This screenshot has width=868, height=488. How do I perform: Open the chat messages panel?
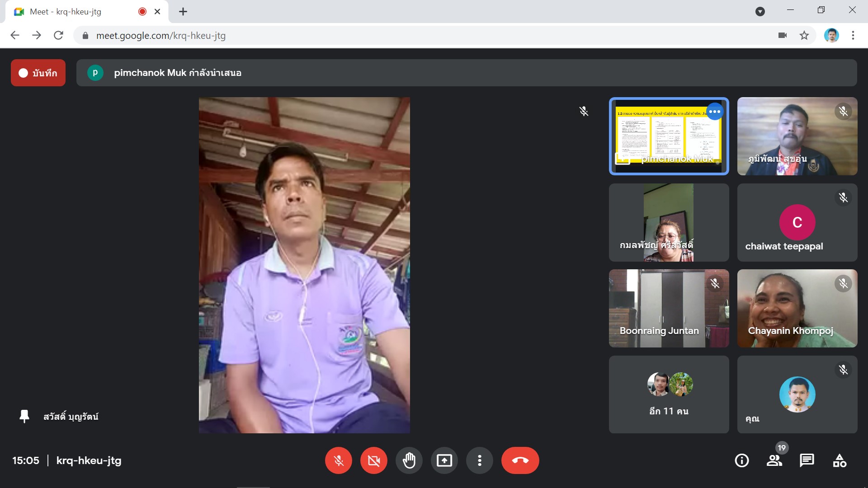(807, 460)
